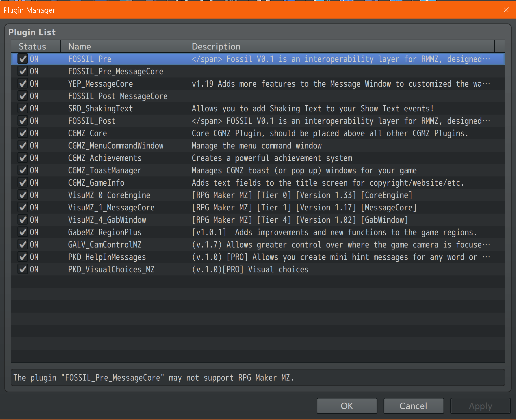Select the GabeMZ_RegionPlus plugin name

tap(105, 232)
